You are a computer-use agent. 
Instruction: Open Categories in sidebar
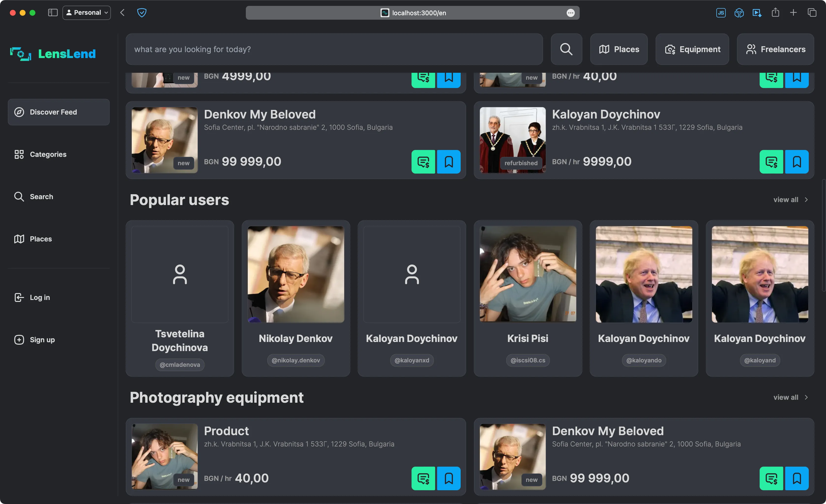tap(59, 154)
